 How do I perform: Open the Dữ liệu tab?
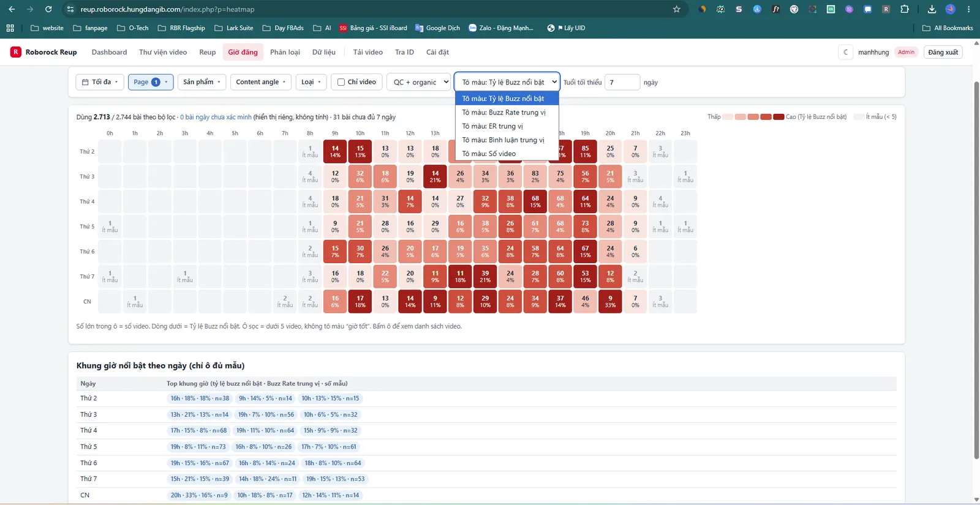pos(324,52)
